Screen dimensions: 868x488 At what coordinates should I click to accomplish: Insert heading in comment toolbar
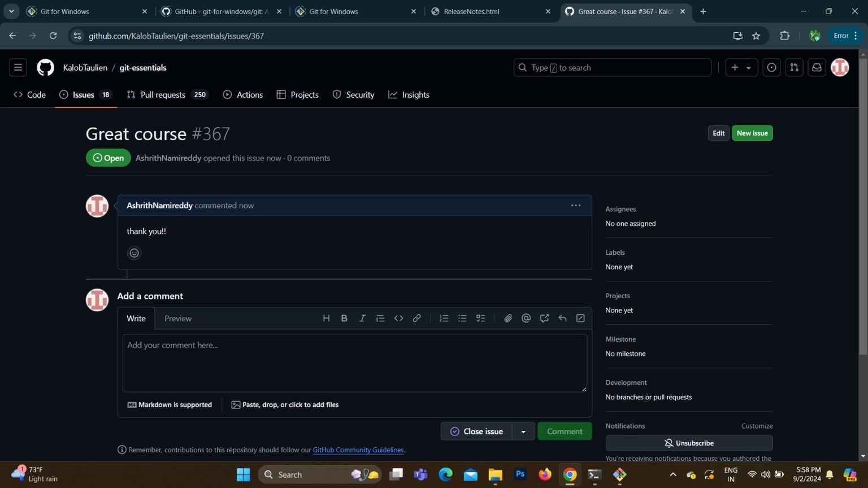pos(326,319)
